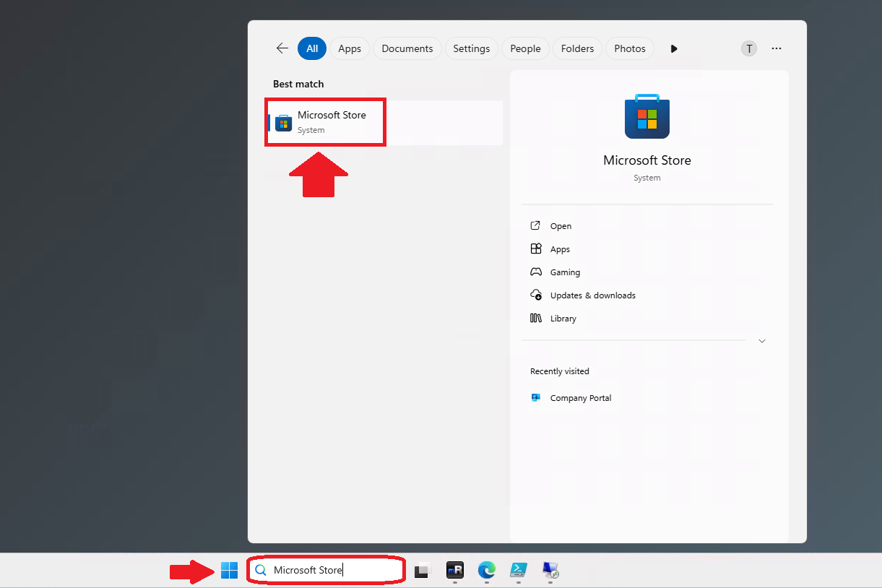Expand actions with the down chevron
Image resolution: width=882 pixels, height=588 pixels.
[x=762, y=341]
